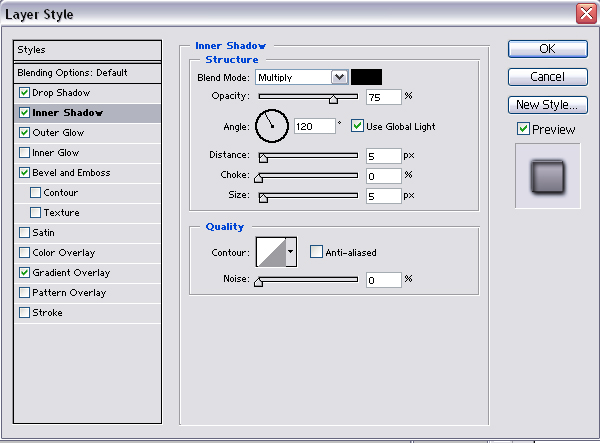600x443 pixels.
Task: Select the Gradient Overlay style
Action: click(70, 273)
